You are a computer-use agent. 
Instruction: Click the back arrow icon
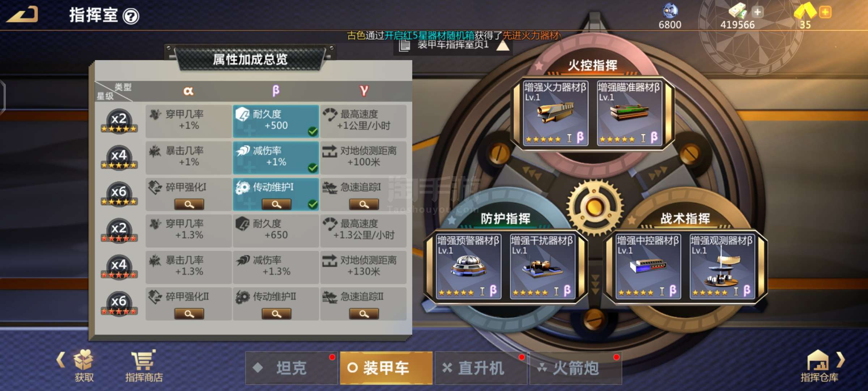pos(22,14)
